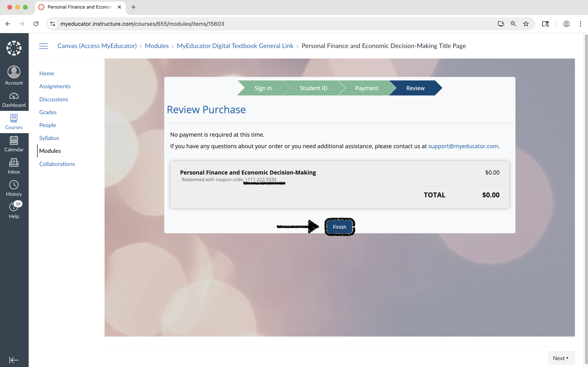588x367 pixels.
Task: Open Chrome three-dot menu
Action: point(580,24)
